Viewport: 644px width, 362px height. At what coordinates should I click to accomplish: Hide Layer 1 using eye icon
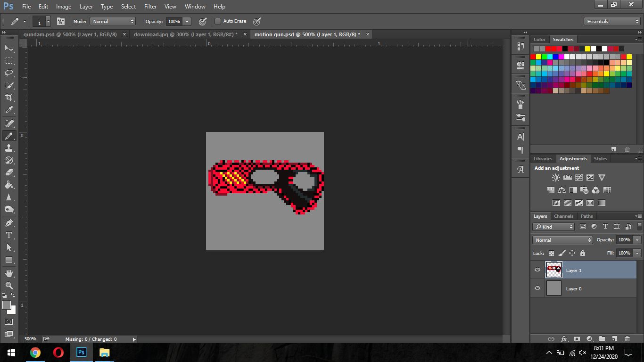537,270
